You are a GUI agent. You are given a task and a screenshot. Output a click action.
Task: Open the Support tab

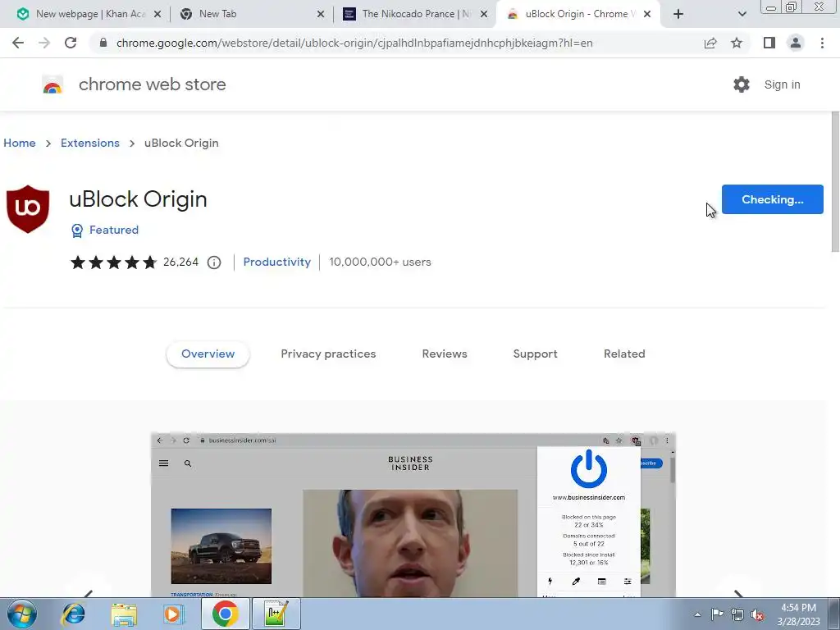(x=535, y=354)
